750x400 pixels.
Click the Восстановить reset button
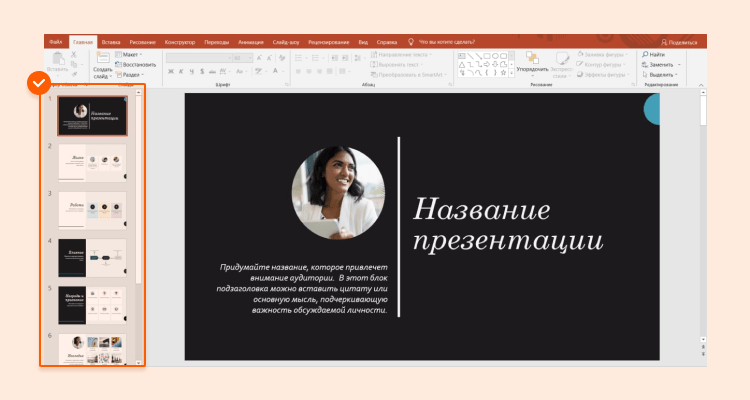coord(136,65)
